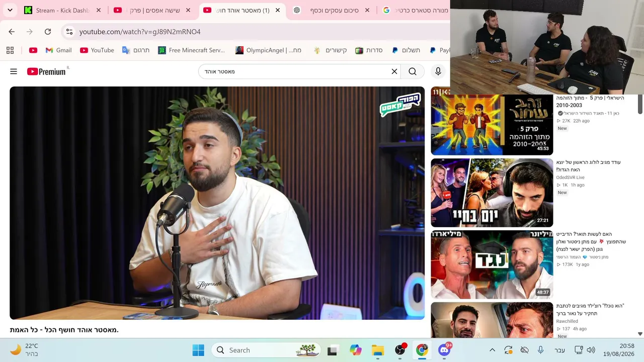Open the Windows Start menu
Image resolution: width=644 pixels, height=362 pixels.
[198, 350]
